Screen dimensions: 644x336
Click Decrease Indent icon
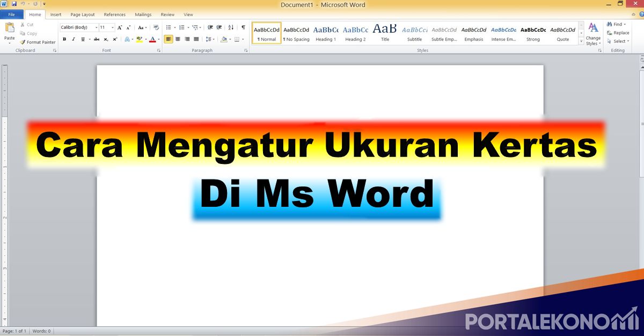210,27
